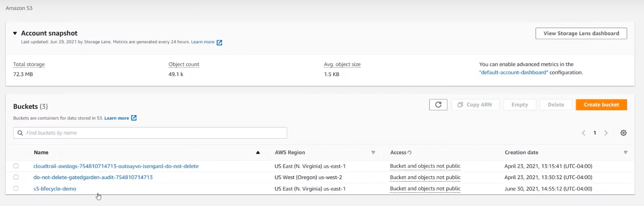Click access status for cloudtrail-awslogs bucket
This screenshot has width=644, height=206.
(x=425, y=166)
